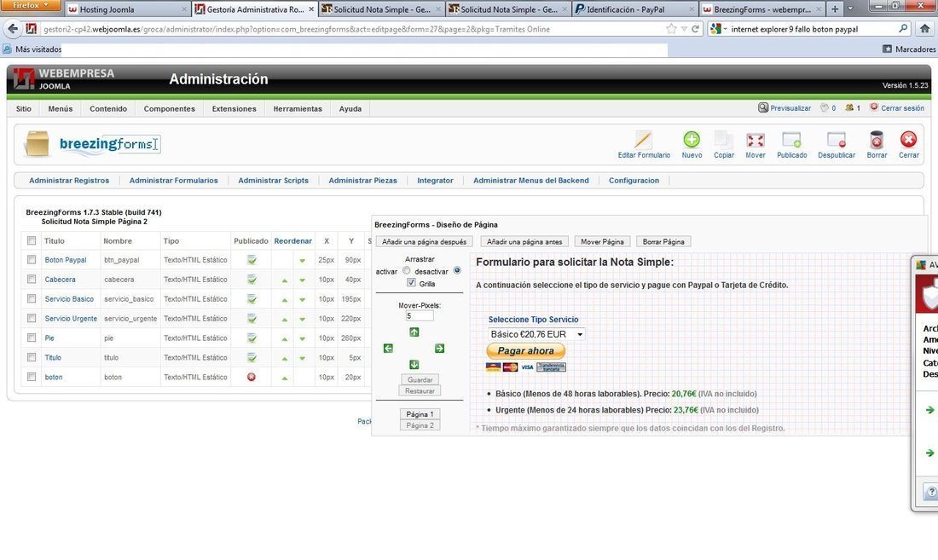Click the Despublicar toolbar icon

[x=837, y=140]
